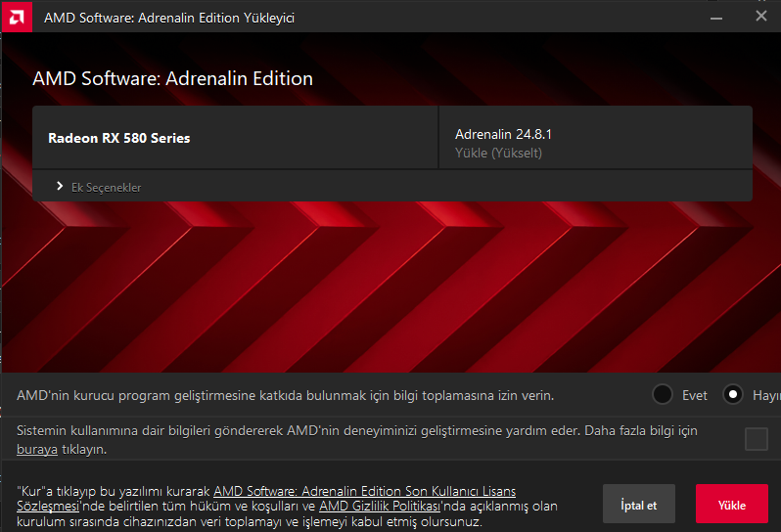Open the buraya link
This screenshot has width=781, height=532.
coord(37,449)
